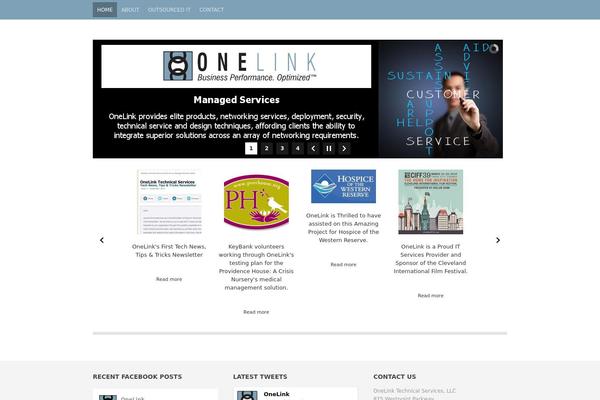
Task: Click the OneLink avatar in Latest Tweets
Action: tap(247, 395)
